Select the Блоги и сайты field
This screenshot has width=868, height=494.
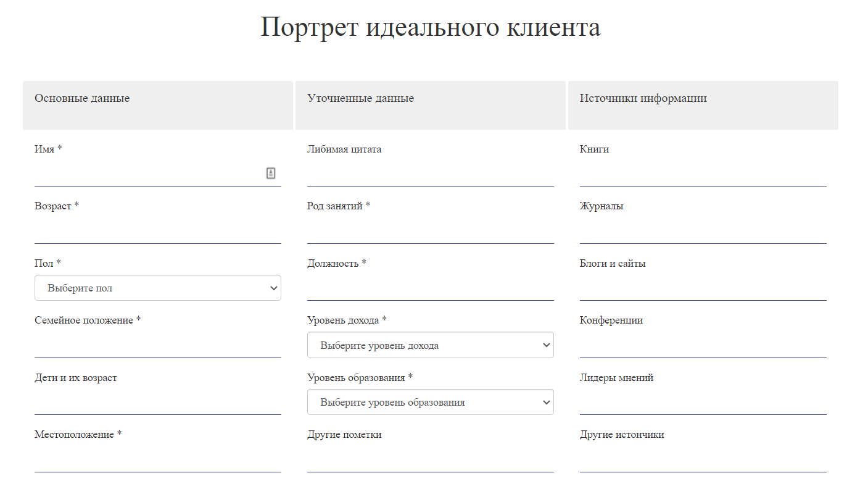tap(703, 288)
